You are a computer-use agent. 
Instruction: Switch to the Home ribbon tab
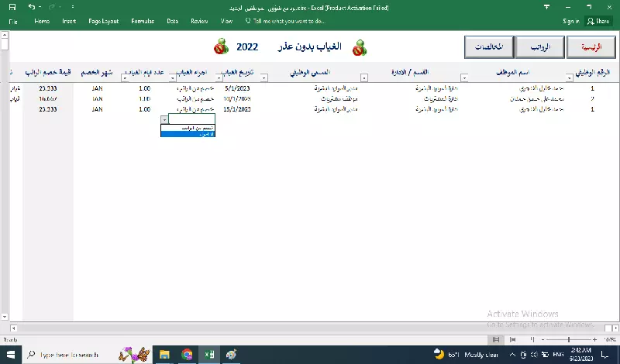(x=42, y=21)
